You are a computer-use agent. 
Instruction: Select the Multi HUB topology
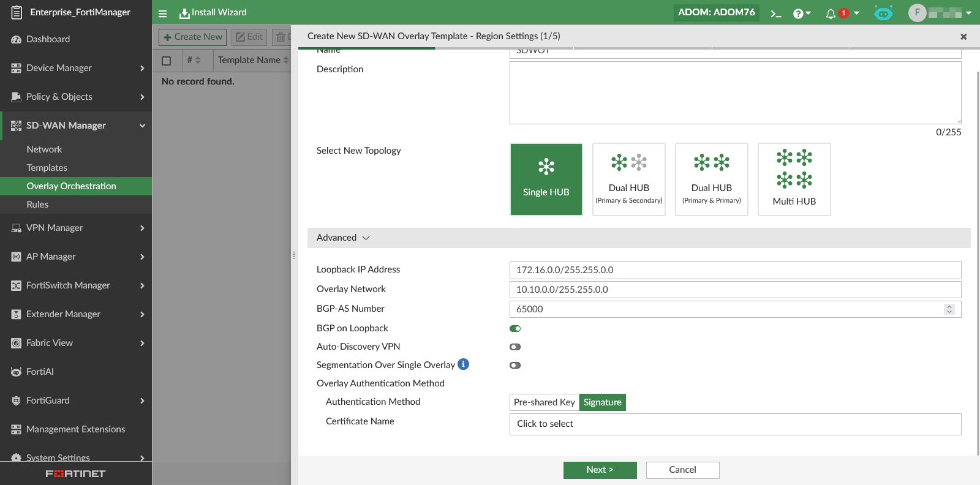(x=794, y=179)
